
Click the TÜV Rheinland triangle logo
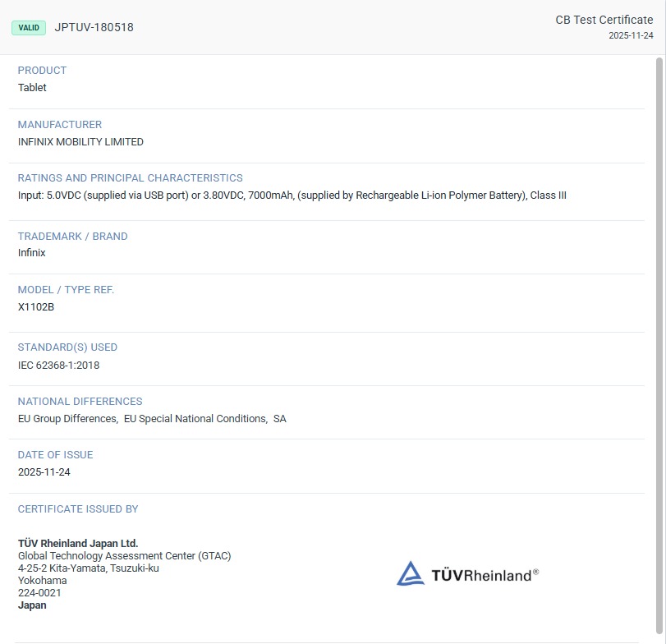[411, 573]
